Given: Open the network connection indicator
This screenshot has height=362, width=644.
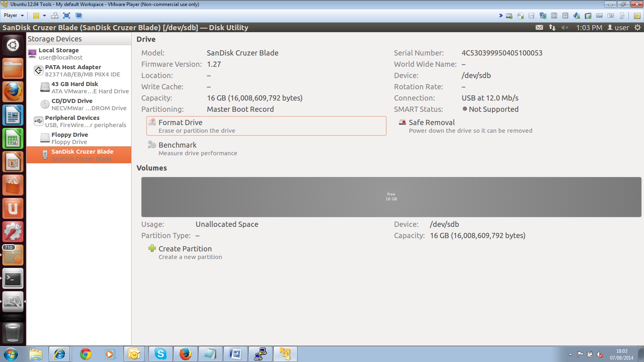Looking at the screenshot, I should pos(552,27).
